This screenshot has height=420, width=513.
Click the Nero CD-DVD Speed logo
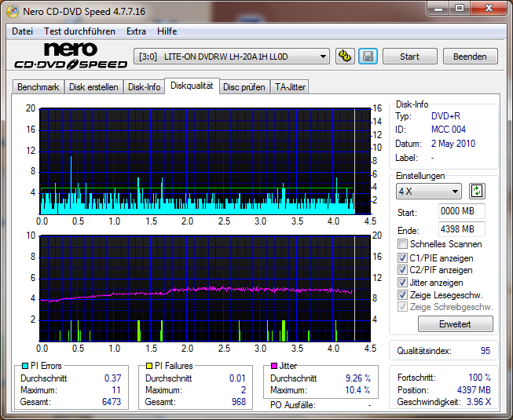click(x=70, y=57)
